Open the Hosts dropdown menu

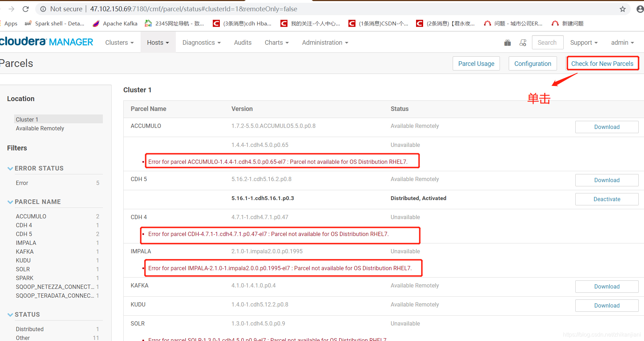point(158,43)
